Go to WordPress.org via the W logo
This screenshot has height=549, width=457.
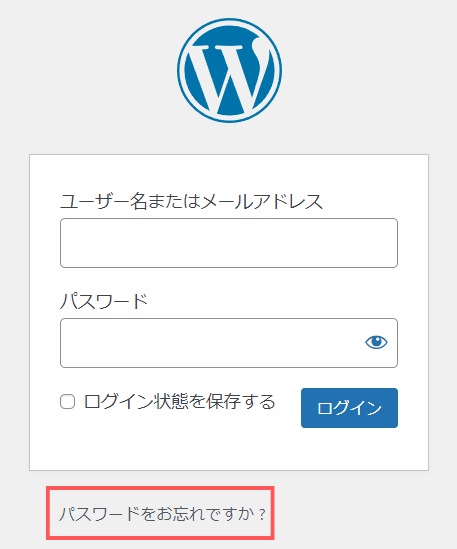click(x=229, y=70)
